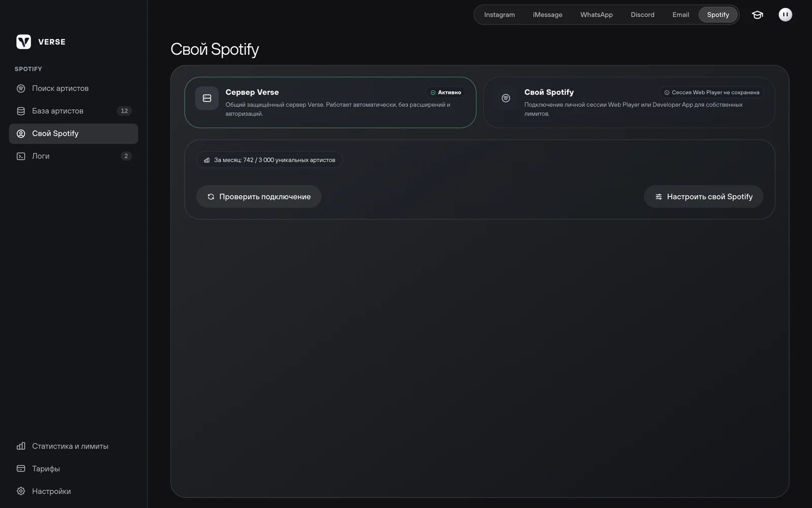The image size is (812, 508).
Task: Click the Spotify icon in Свой Spotify card
Action: [505, 98]
